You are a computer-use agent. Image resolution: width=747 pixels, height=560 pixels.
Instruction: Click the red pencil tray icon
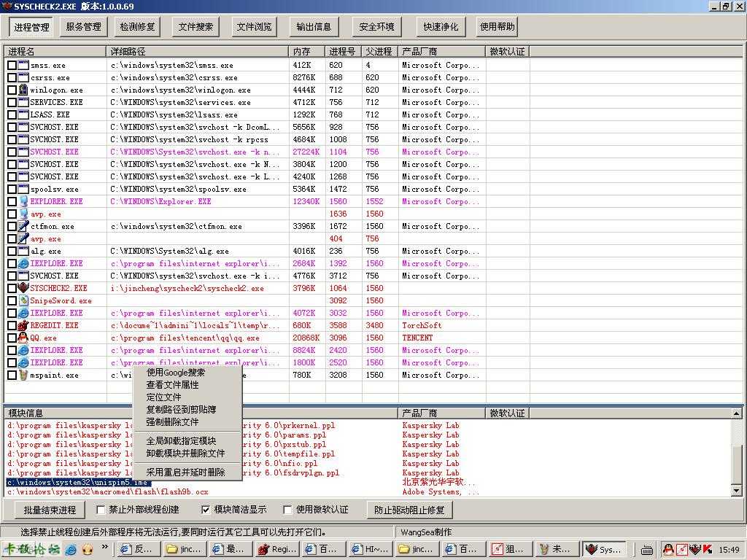coord(681,549)
